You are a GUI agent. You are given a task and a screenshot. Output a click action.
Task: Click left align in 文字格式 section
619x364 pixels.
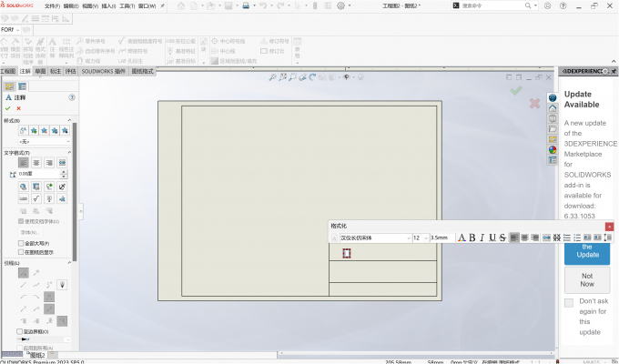24,162
